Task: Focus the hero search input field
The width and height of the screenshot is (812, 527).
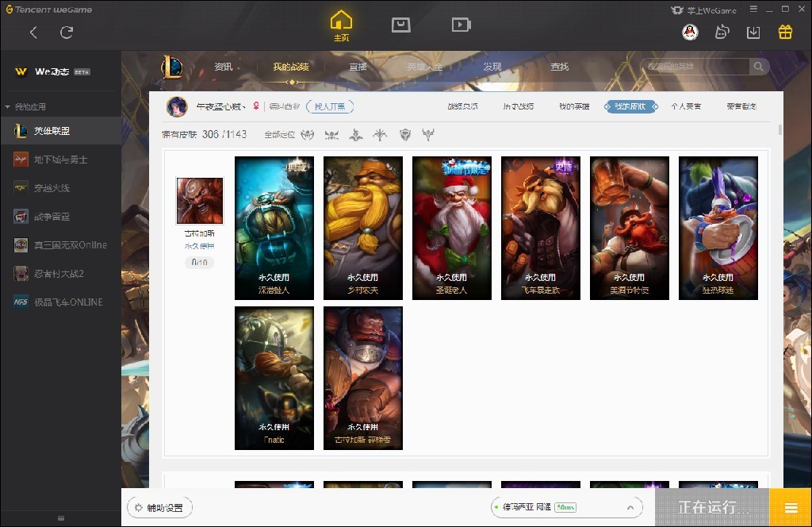Action: tap(695, 67)
